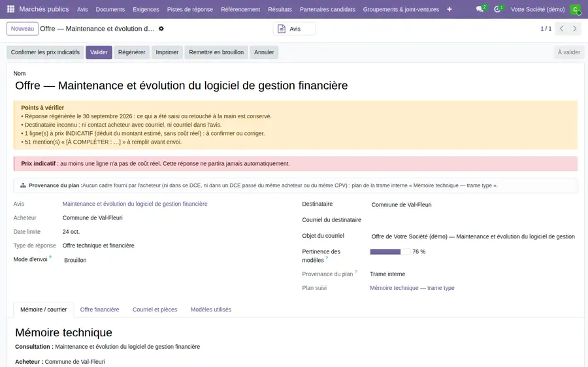Show help tooltip for Pertinence des modèles

coord(327,258)
